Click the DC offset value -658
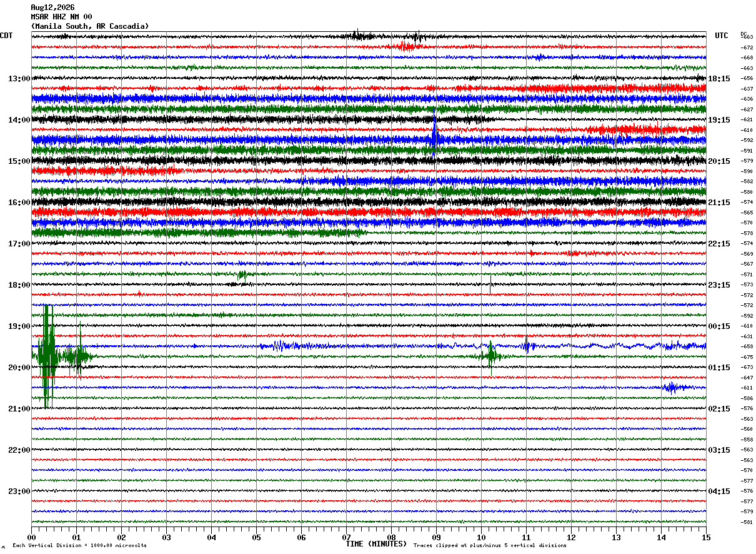 point(747,346)
